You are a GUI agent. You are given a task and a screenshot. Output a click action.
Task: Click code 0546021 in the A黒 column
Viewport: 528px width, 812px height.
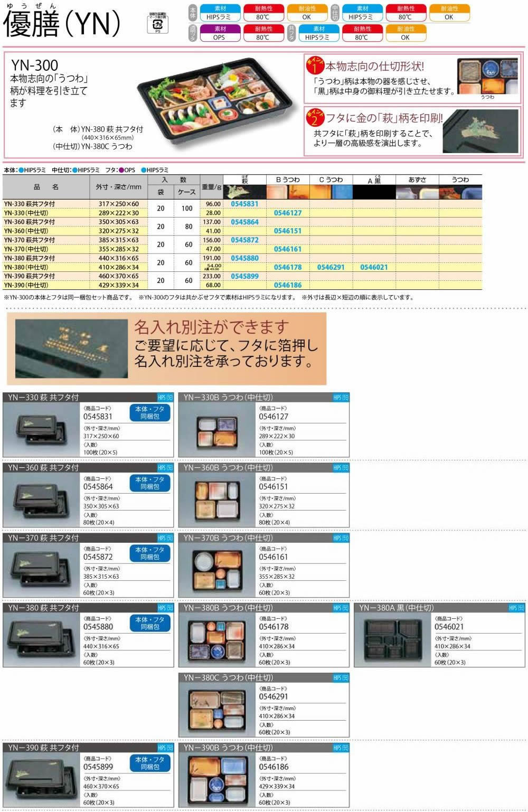coord(374,267)
